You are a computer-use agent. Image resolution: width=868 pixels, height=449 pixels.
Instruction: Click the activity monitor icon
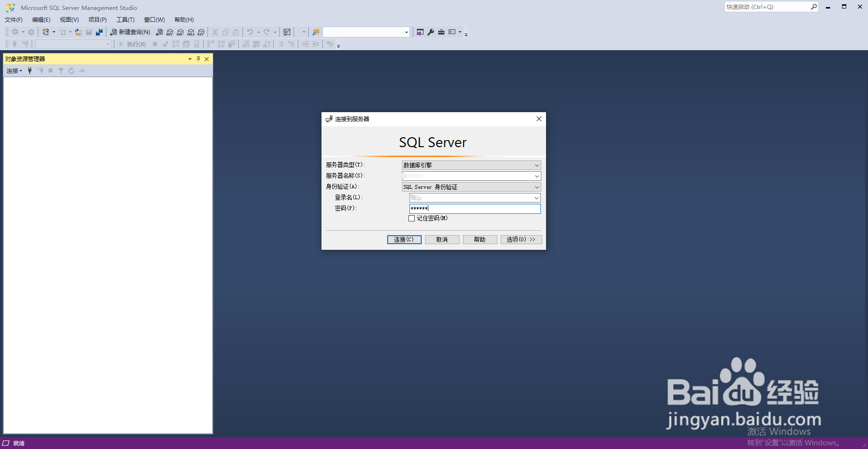pyautogui.click(x=287, y=32)
